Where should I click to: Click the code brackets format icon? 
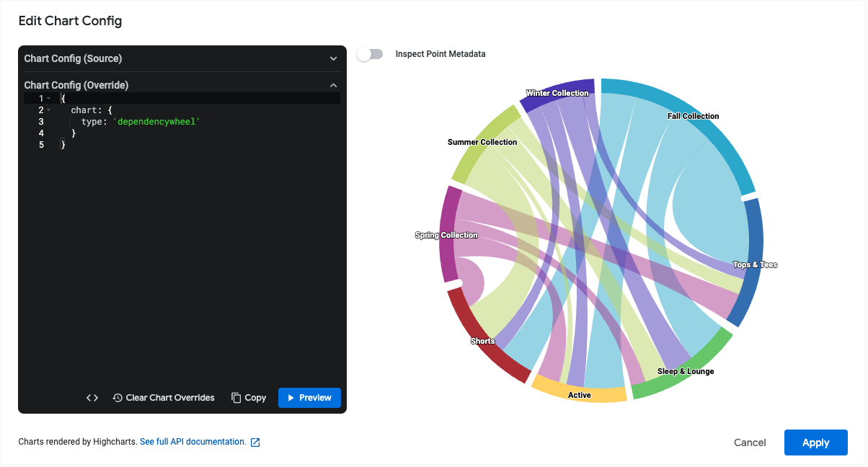click(92, 398)
